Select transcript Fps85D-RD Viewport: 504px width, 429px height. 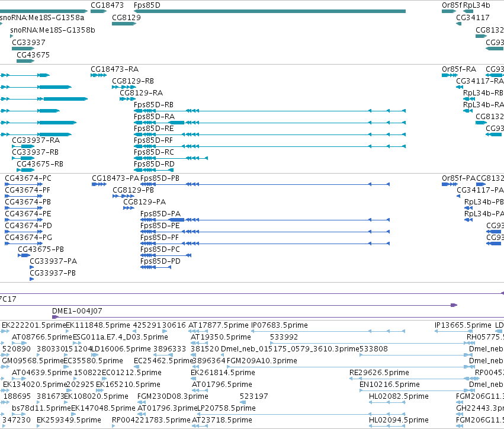[x=155, y=164]
